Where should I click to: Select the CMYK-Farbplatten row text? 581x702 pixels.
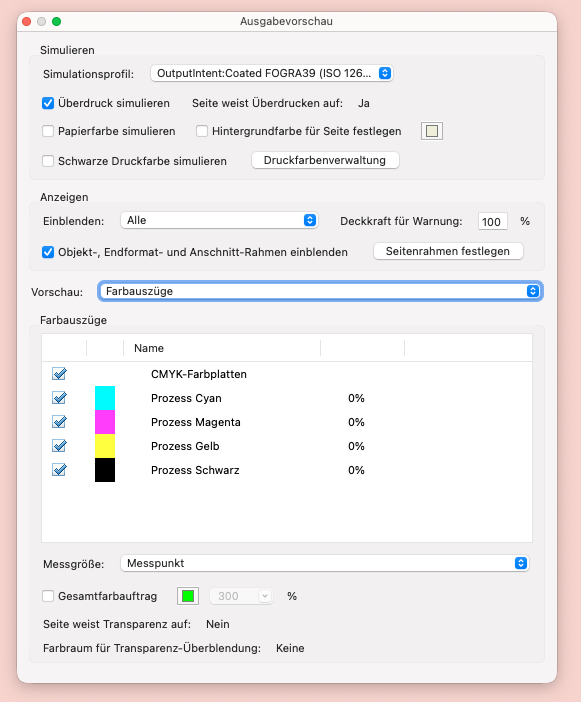click(x=199, y=374)
